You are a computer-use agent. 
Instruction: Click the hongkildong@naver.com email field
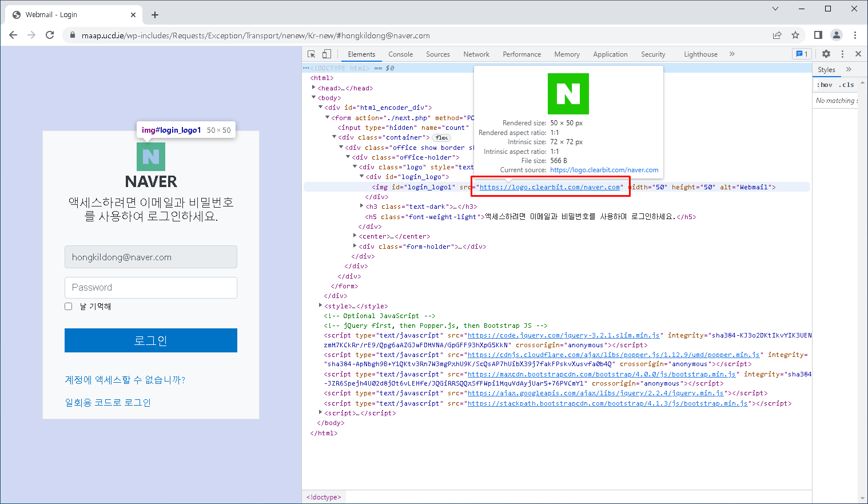[151, 257]
